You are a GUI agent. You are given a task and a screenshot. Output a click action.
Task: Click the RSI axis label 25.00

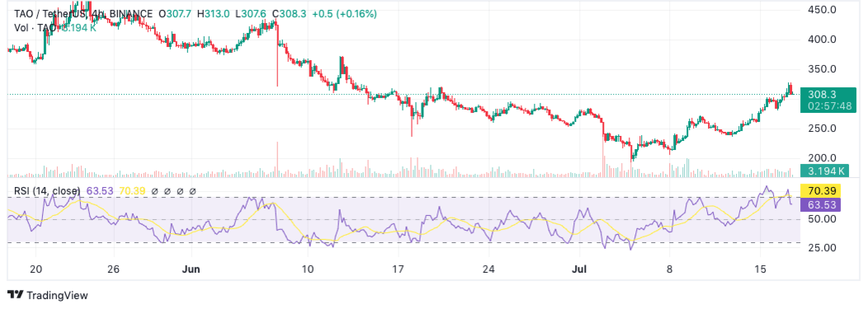[x=822, y=247]
